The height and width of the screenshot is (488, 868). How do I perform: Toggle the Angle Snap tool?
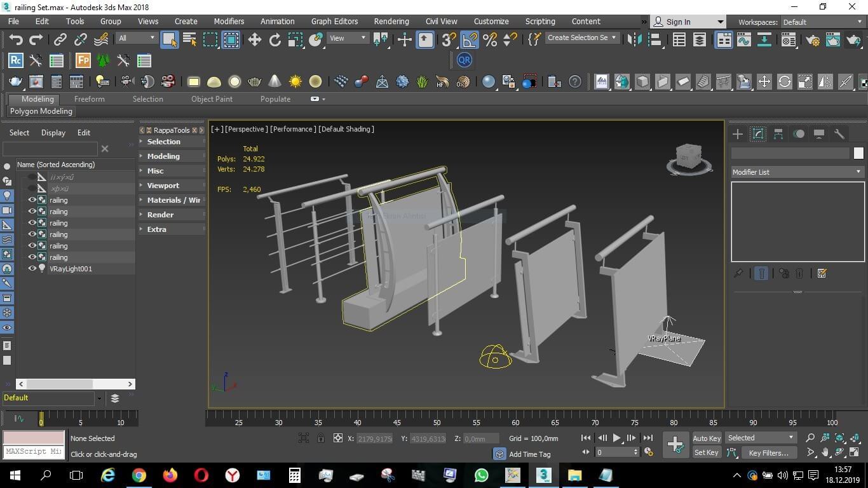(469, 40)
